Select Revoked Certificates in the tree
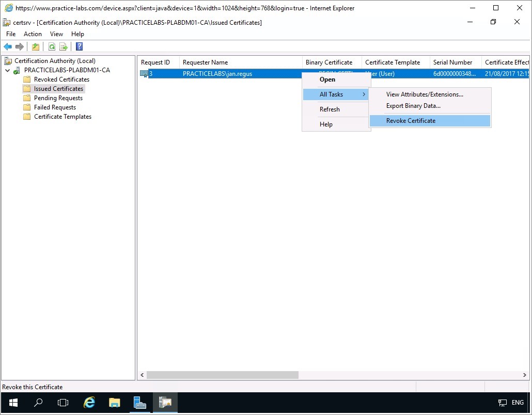Screen dimensions: 532x415 [x=61, y=79]
